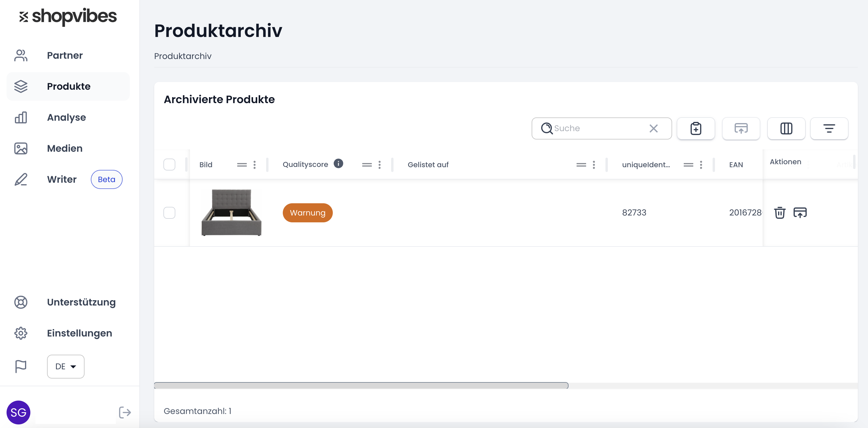Delete product 82733 with trash icon
The height and width of the screenshot is (428, 868).
779,213
